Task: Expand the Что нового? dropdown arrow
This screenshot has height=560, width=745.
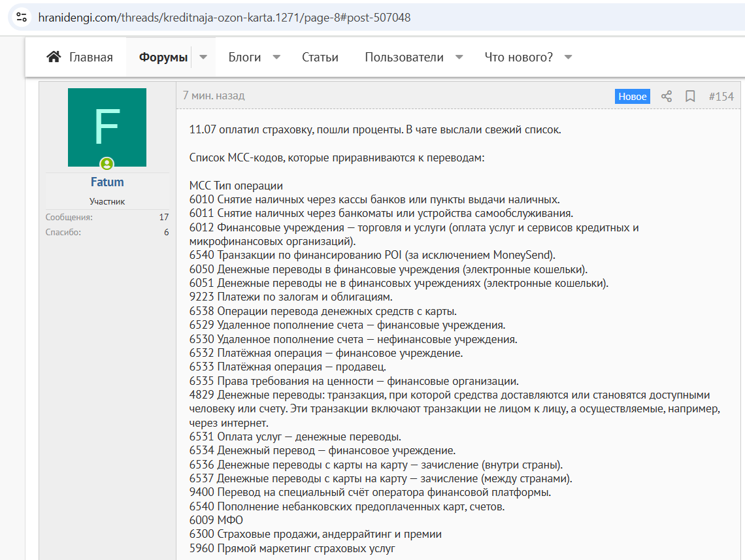Action: (x=569, y=57)
